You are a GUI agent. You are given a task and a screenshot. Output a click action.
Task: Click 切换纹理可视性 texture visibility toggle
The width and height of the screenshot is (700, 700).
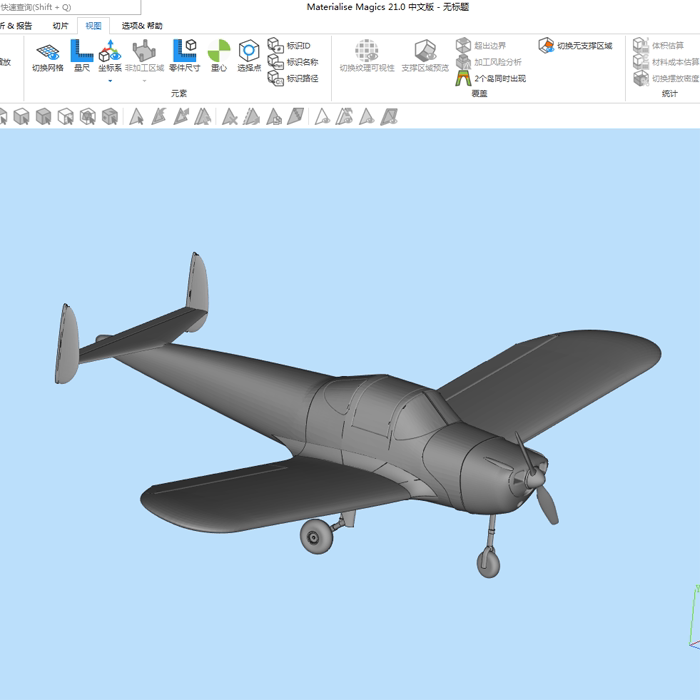(367, 55)
